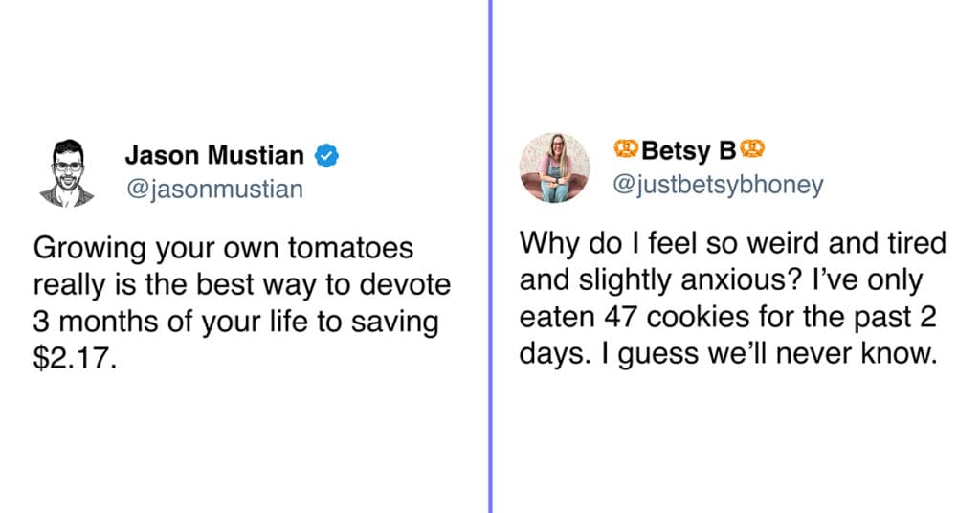Click the pretzel emoji before Betsy B
Viewport: 980px width, 513px height.
(626, 148)
